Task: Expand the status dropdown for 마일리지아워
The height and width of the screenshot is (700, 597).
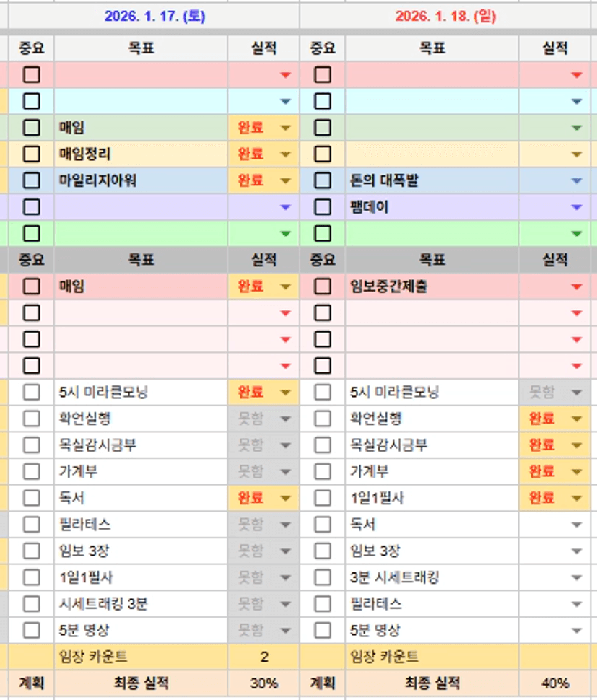Action: [x=285, y=181]
